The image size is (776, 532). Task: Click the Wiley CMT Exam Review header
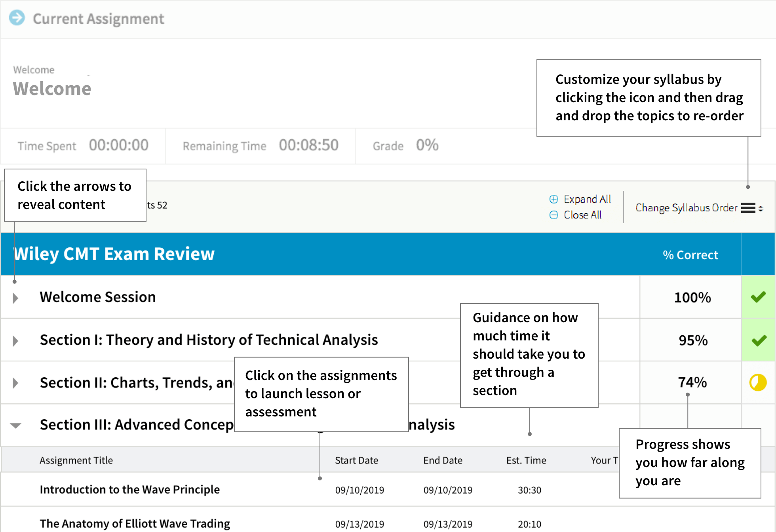pyautogui.click(x=114, y=254)
